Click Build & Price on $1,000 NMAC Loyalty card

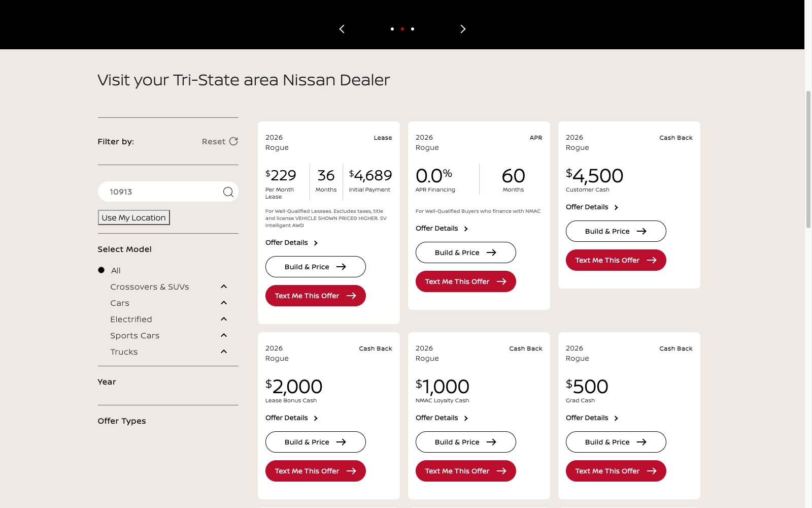point(465,442)
